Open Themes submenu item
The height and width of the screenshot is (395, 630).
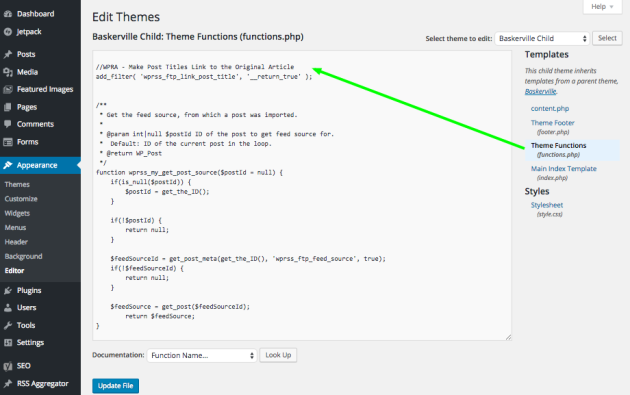(x=17, y=184)
